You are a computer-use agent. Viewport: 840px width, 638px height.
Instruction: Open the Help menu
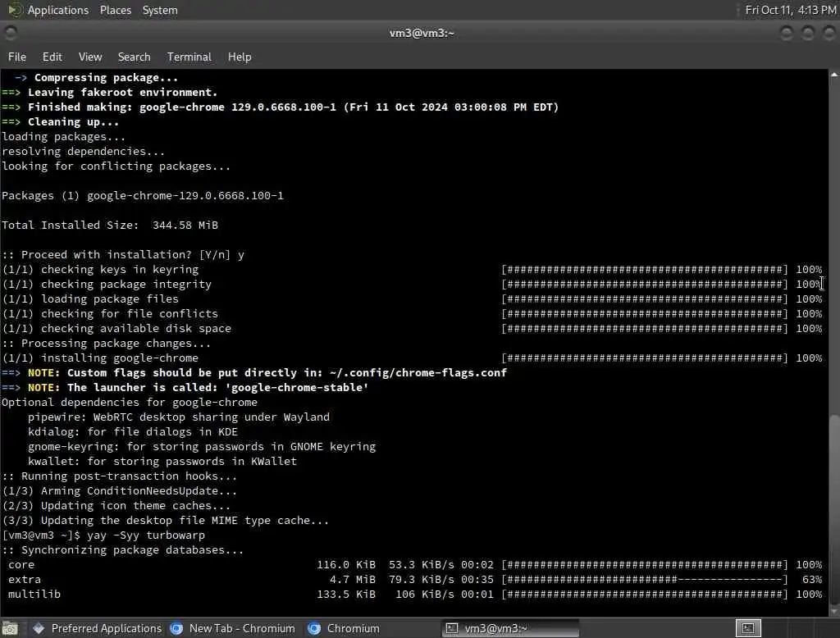240,57
